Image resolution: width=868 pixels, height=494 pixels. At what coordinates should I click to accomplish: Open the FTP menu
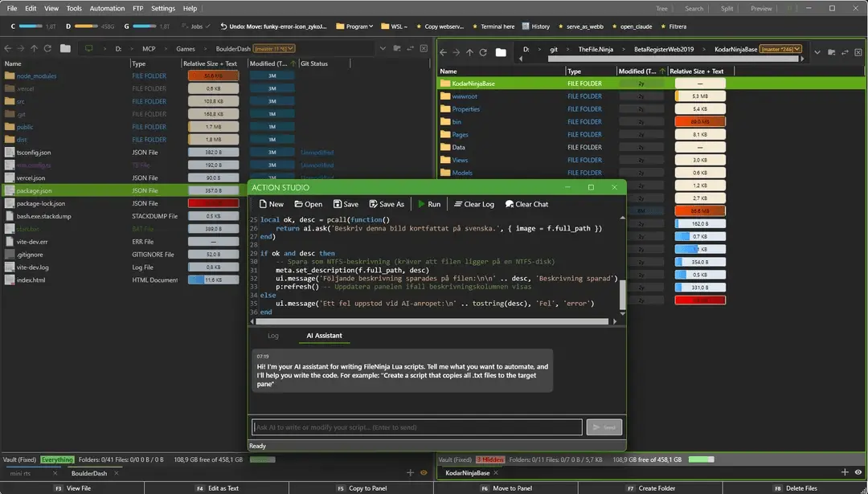click(x=138, y=8)
